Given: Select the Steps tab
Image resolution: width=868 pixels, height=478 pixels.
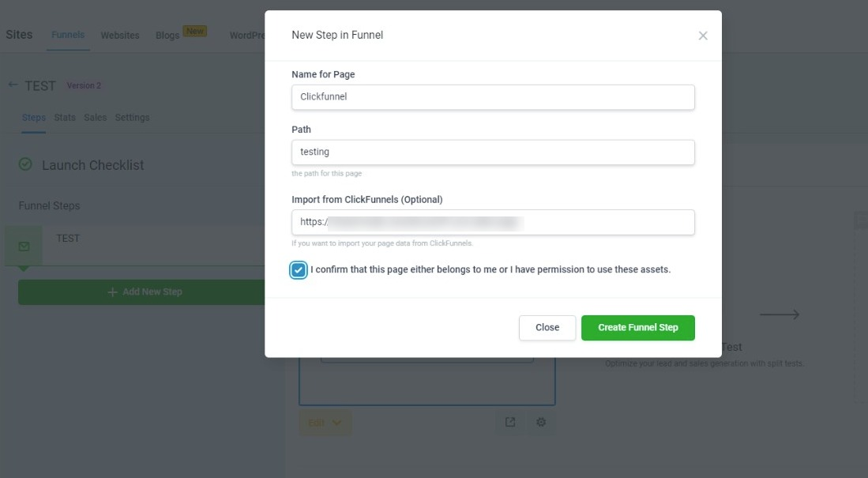Looking at the screenshot, I should pos(33,118).
